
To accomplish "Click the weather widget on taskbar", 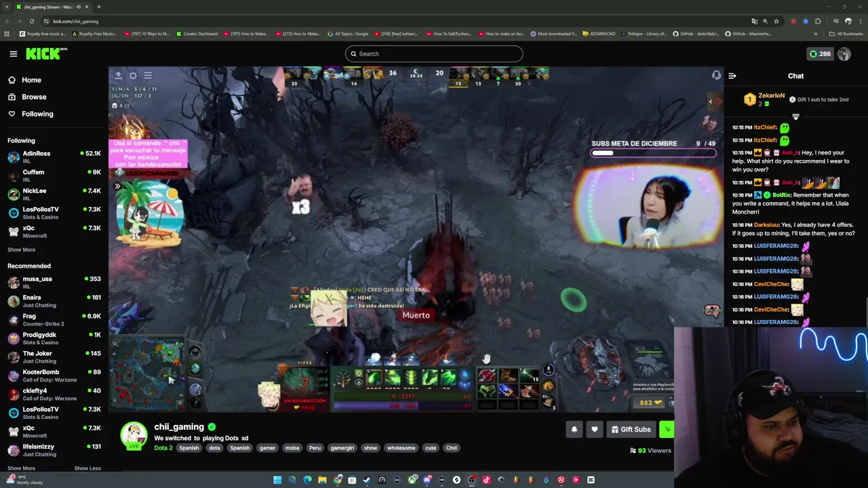I will (x=24, y=480).
